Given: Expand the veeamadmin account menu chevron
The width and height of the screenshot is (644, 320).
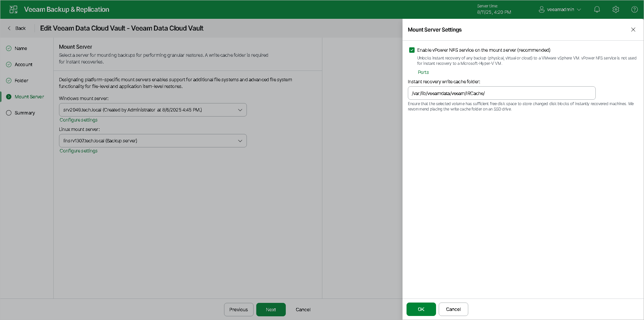Looking at the screenshot, I should tap(579, 10).
